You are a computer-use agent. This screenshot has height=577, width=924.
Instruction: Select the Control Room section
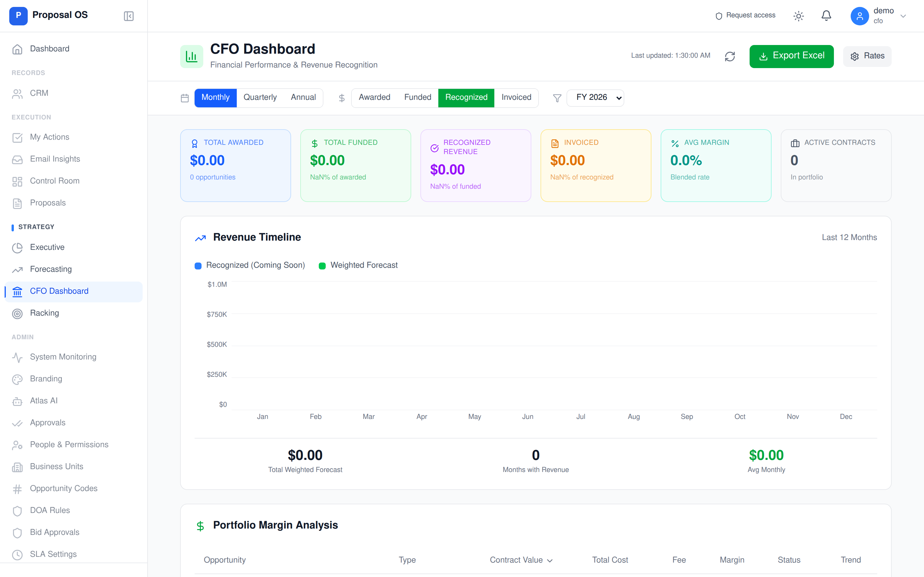(x=55, y=181)
